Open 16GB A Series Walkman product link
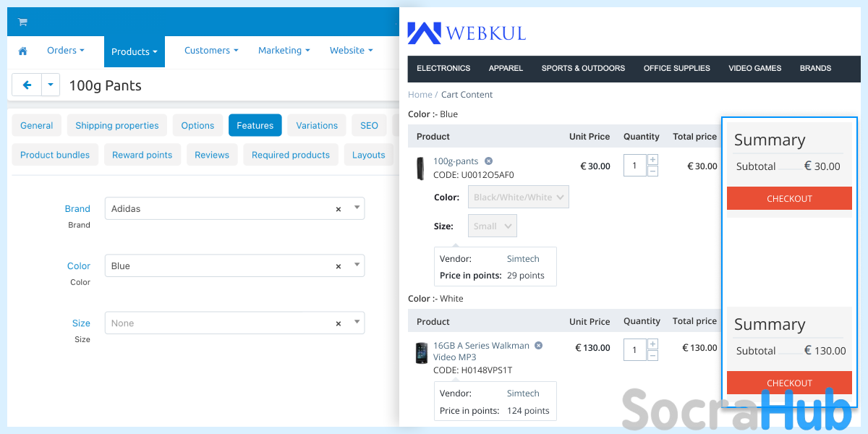 [481, 352]
